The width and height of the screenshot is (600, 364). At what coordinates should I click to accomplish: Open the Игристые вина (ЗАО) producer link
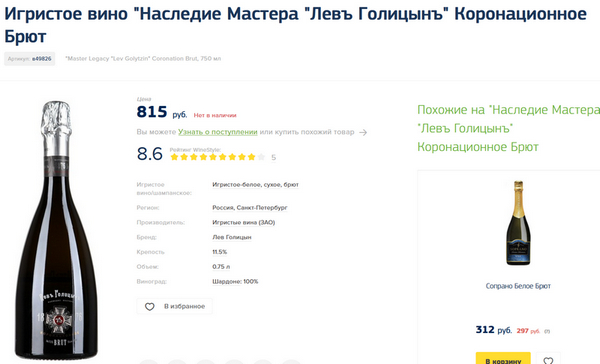click(x=243, y=222)
